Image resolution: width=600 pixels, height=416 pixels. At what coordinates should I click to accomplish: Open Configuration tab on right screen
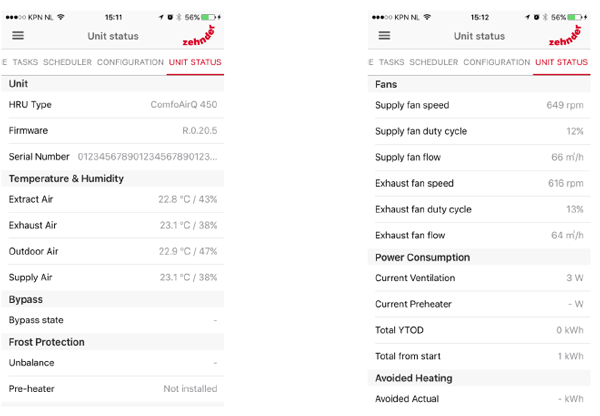click(x=497, y=62)
